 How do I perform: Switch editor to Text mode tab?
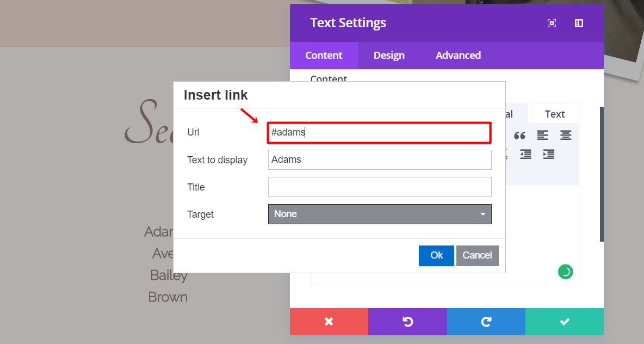tap(555, 114)
